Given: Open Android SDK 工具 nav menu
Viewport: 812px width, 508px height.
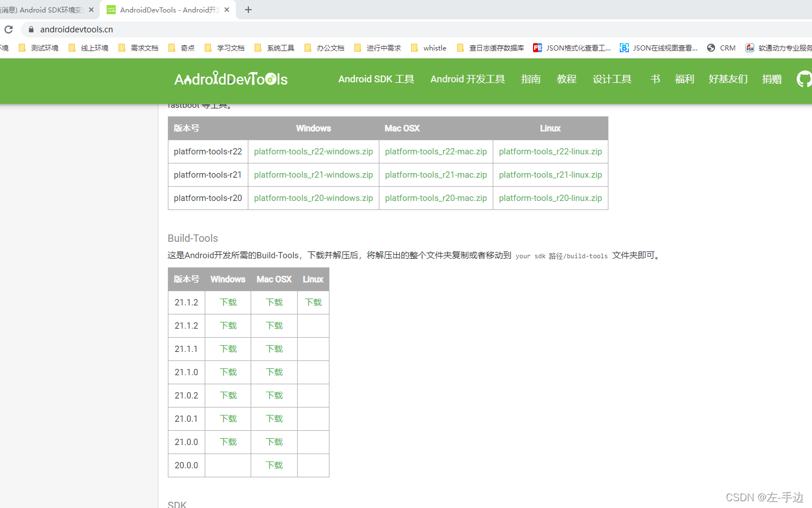Looking at the screenshot, I should coord(376,79).
